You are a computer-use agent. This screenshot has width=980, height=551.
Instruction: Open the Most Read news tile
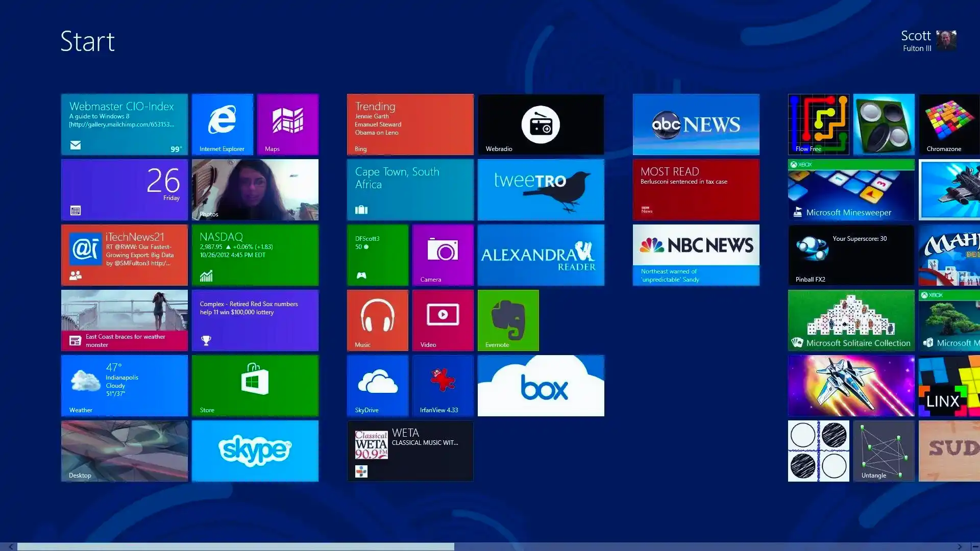tap(696, 190)
